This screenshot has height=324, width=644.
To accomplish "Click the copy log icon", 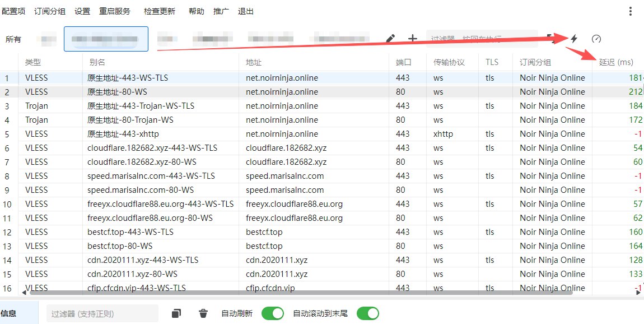I will [176, 313].
